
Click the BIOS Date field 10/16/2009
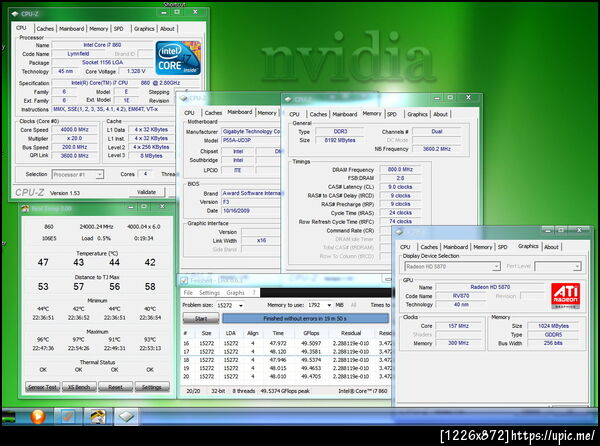pos(251,211)
